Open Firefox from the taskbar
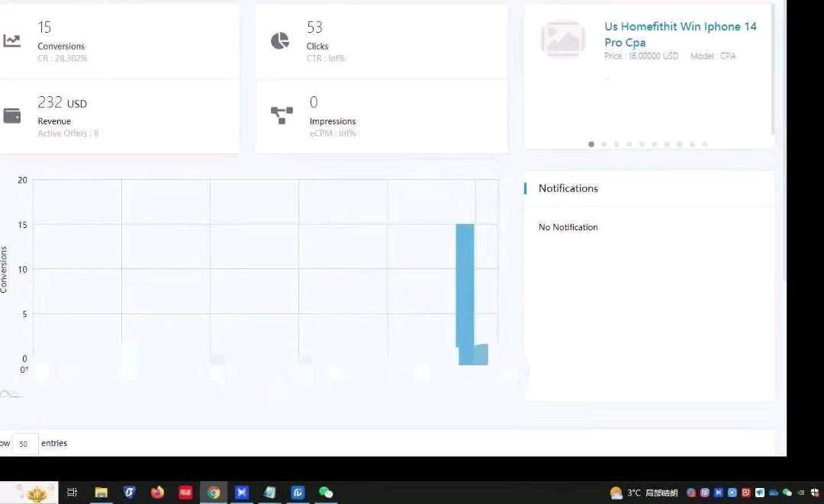This screenshot has height=504, width=824. (x=157, y=493)
